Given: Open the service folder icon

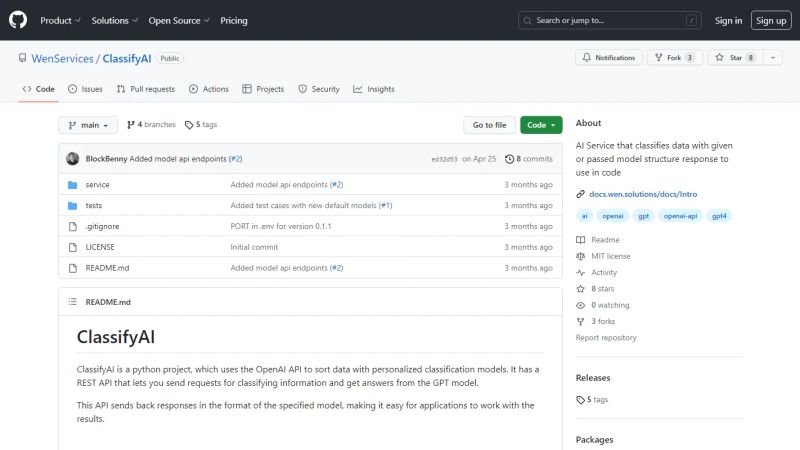Looking at the screenshot, I should point(72,185).
